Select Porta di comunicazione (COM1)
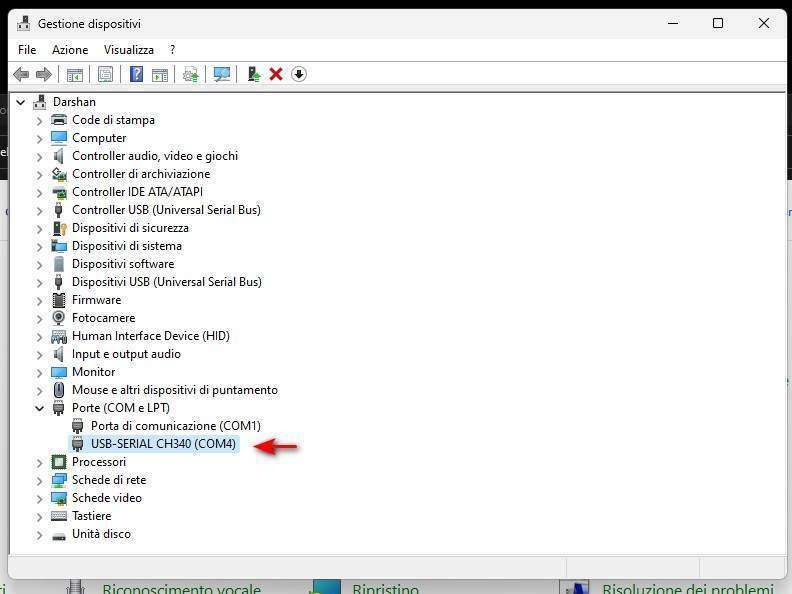This screenshot has height=594, width=792. pos(175,426)
